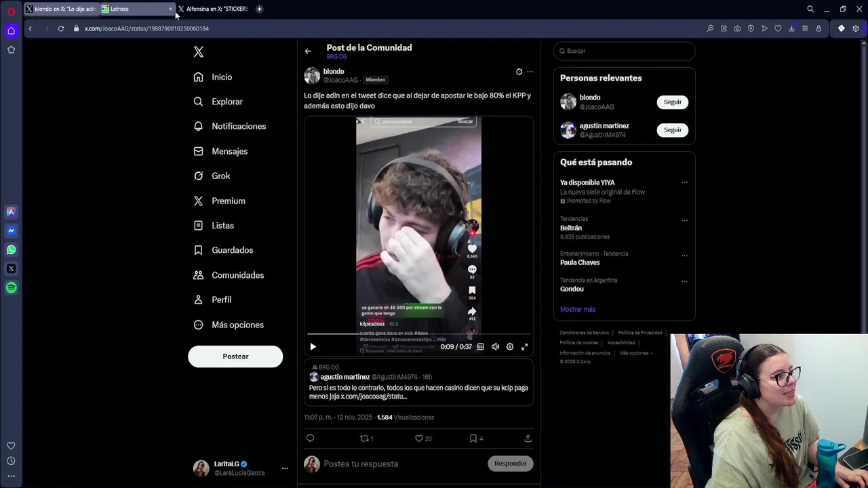Screen dimensions: 868x488
Task: Open video playback settings gear
Action: [510, 346]
